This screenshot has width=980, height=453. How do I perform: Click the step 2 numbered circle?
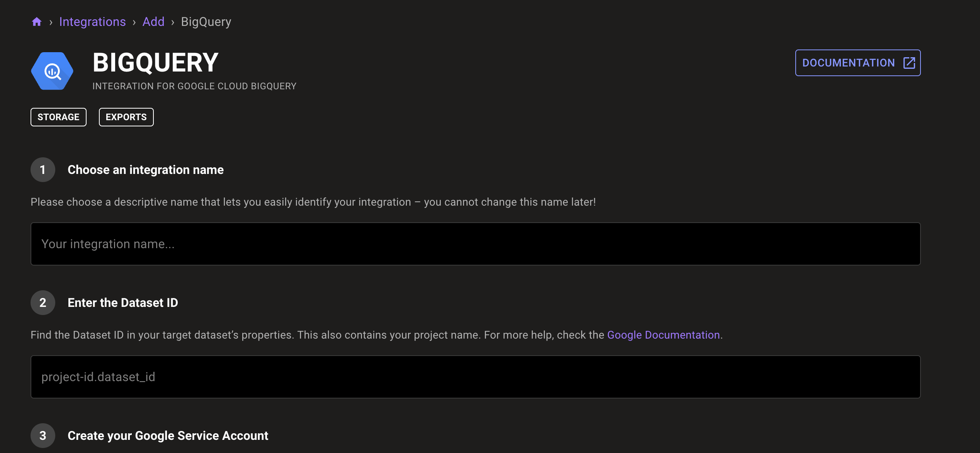(43, 303)
